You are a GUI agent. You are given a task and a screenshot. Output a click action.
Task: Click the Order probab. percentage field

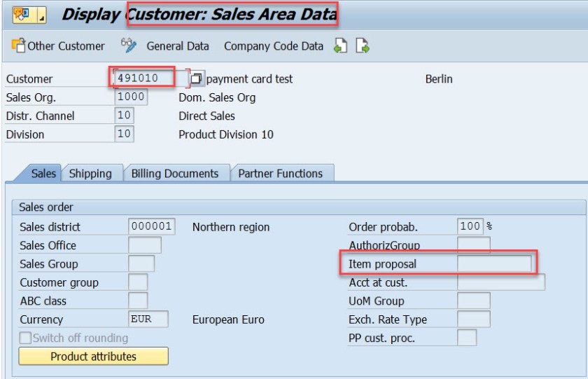(470, 227)
